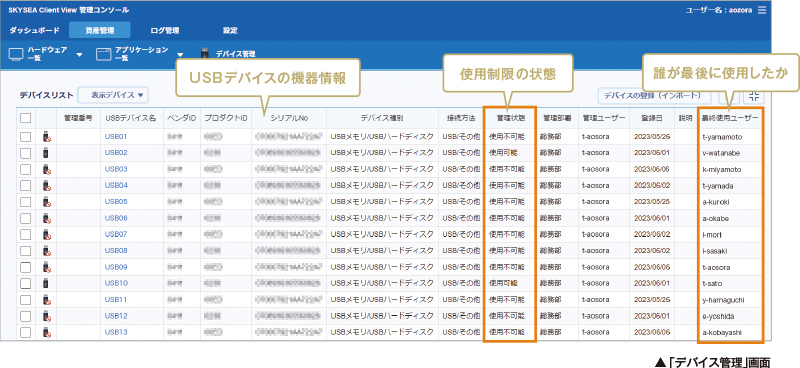Click the window icon for アプリケーション一覧
Image resolution: width=800 pixels, height=368 pixels.
(104, 54)
